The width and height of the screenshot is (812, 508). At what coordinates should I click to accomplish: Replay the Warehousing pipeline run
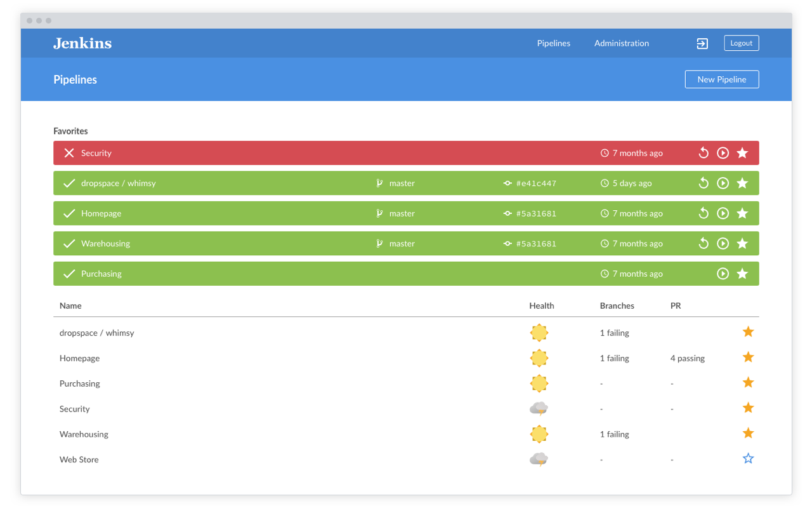pyautogui.click(x=703, y=243)
